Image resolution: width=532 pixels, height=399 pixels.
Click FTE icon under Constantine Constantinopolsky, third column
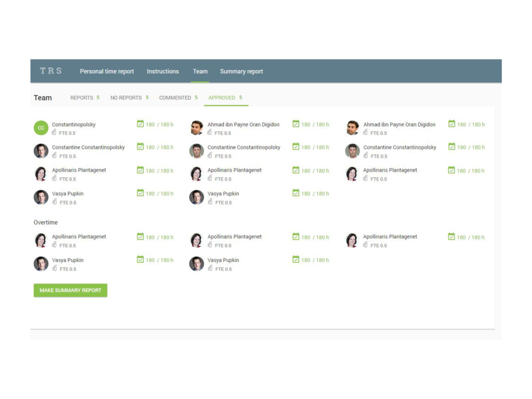[366, 155]
